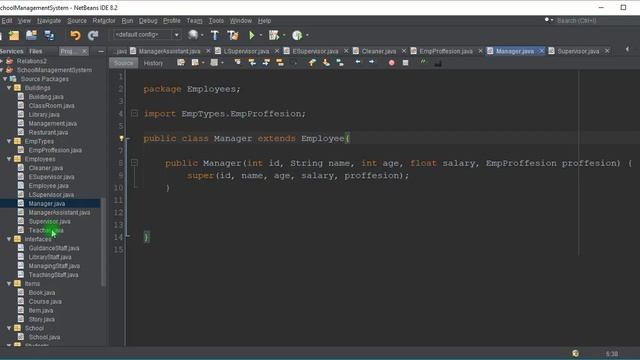Clean and Build with the hammer-and-broom icon
640x360 pixels.
click(x=233, y=36)
